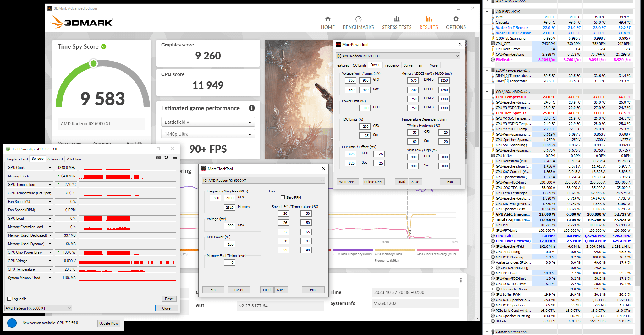
Task: Click the fan icon next to CPU_OPT
Action: 493,44
